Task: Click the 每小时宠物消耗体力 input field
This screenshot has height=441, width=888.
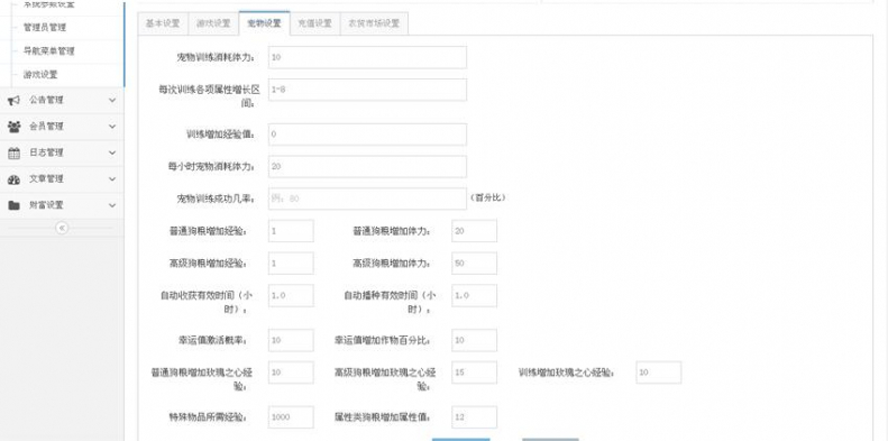Action: [368, 166]
